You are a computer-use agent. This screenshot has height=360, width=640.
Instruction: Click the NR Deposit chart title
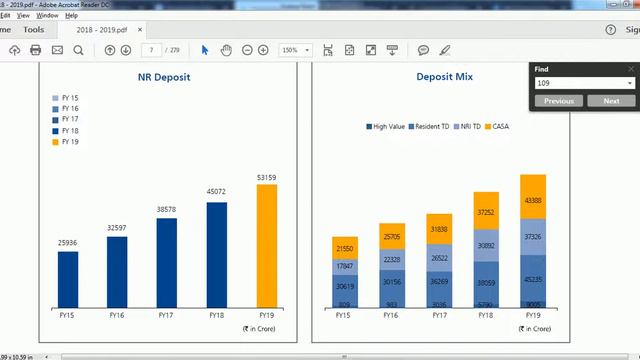pyautogui.click(x=164, y=77)
